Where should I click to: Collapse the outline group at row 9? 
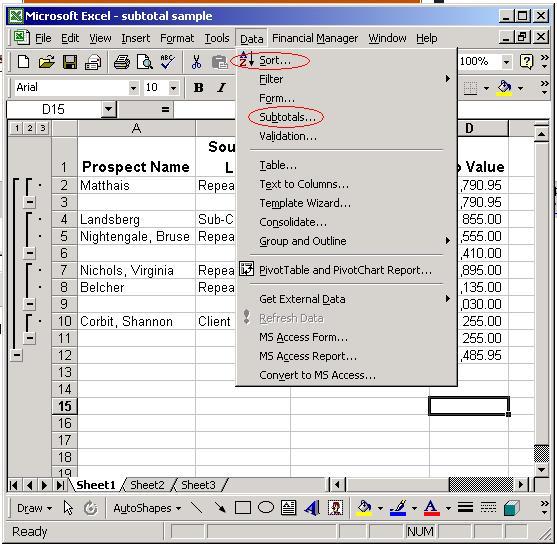pyautogui.click(x=30, y=304)
